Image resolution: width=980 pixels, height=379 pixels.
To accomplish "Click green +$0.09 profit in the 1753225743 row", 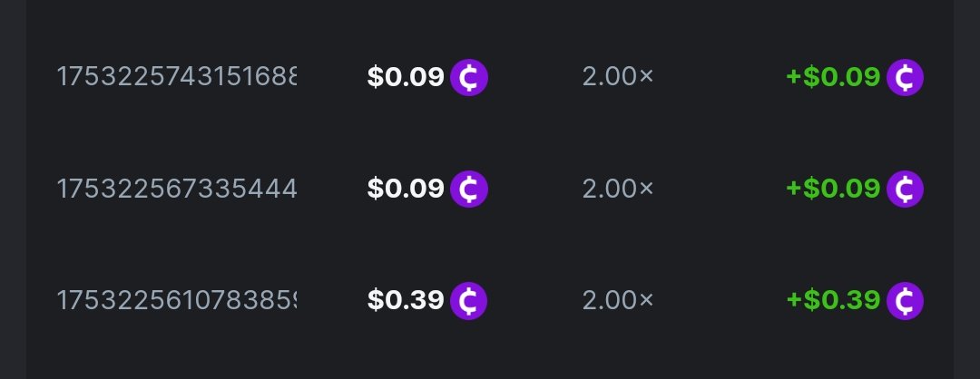I will (x=833, y=78).
